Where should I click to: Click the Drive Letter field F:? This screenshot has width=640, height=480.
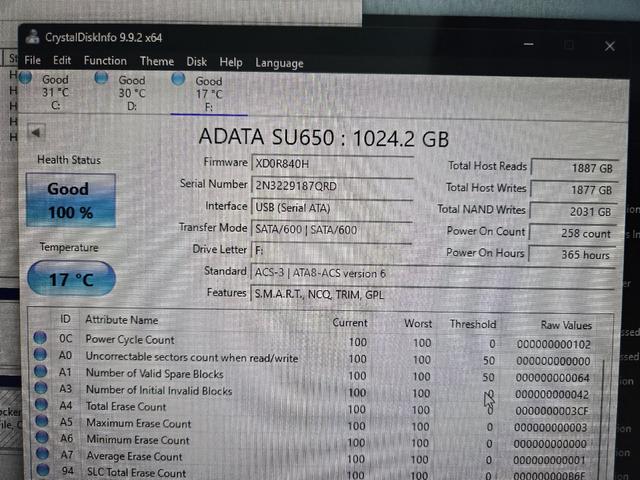pyautogui.click(x=332, y=250)
